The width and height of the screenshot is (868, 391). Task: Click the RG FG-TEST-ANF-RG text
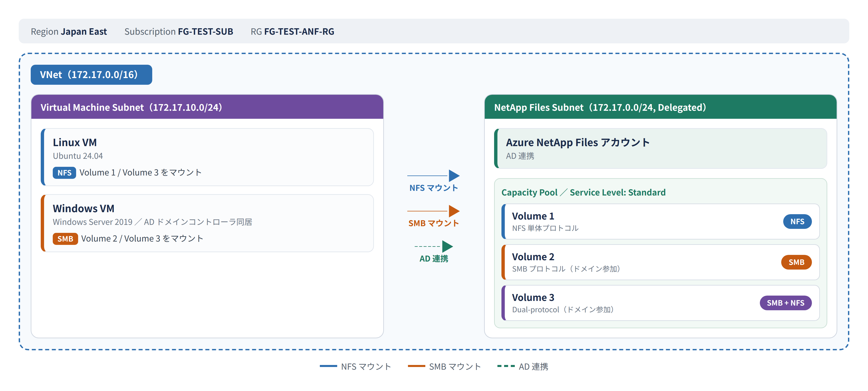292,31
